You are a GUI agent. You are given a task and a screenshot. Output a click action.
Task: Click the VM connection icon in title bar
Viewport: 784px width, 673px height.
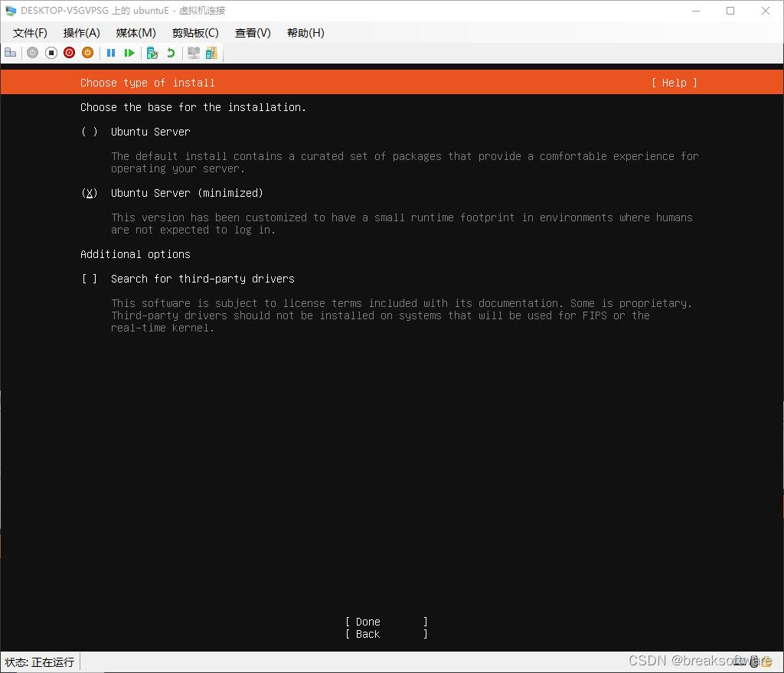pos(11,11)
